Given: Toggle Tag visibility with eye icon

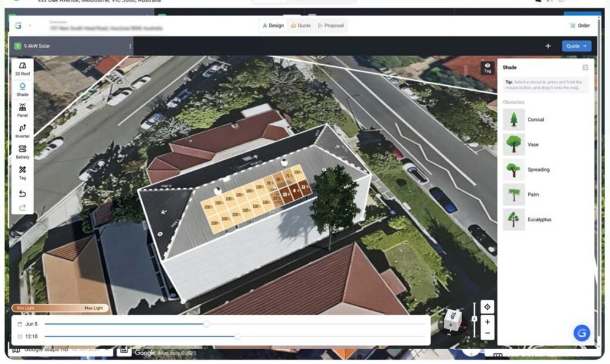Looking at the screenshot, I should pos(487,67).
